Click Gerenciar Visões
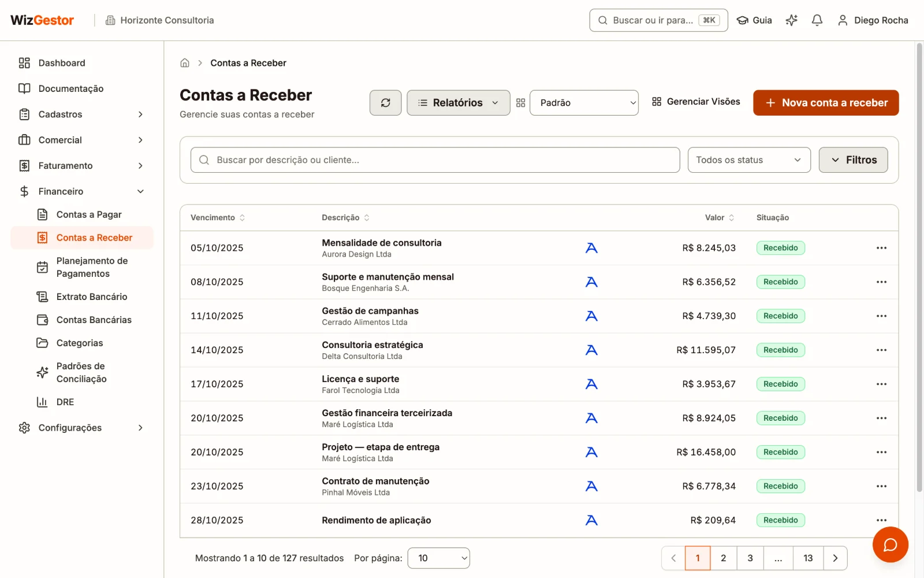924x578 pixels. click(696, 102)
